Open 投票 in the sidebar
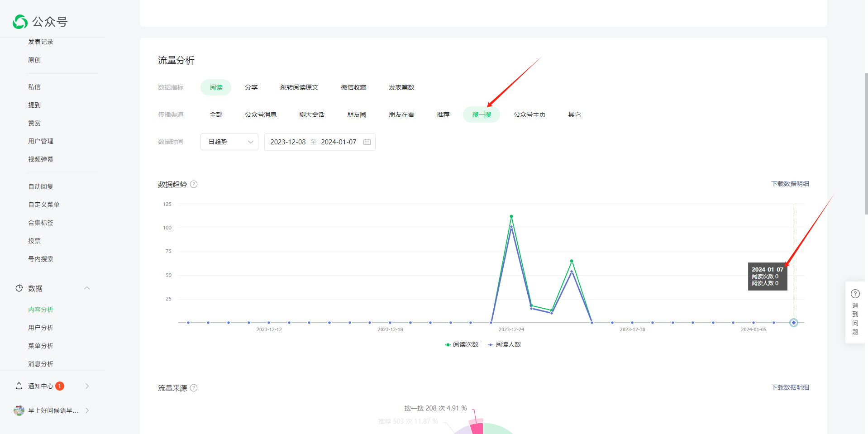 point(34,241)
